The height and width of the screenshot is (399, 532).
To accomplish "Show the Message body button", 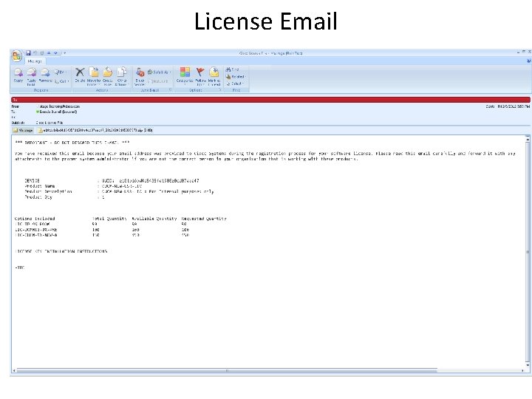I will 23,130.
